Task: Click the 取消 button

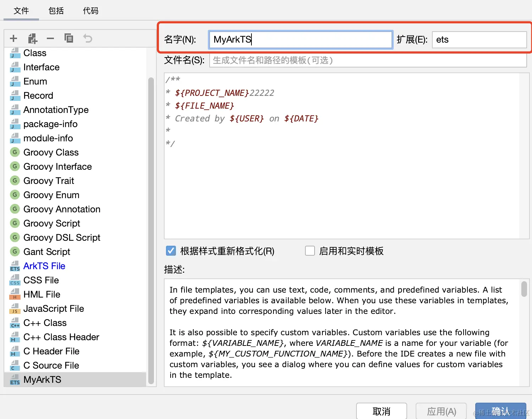Action: pos(382,411)
